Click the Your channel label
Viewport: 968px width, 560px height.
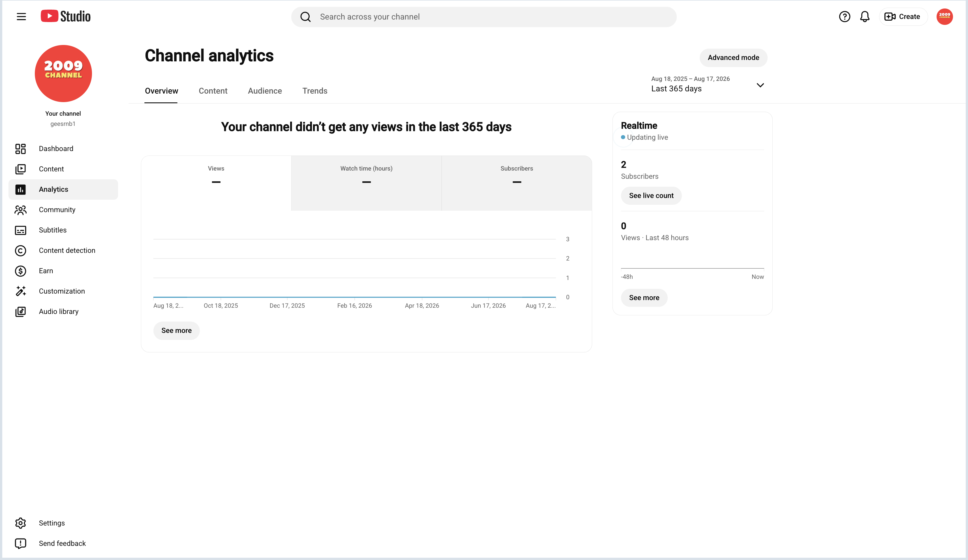tap(63, 114)
